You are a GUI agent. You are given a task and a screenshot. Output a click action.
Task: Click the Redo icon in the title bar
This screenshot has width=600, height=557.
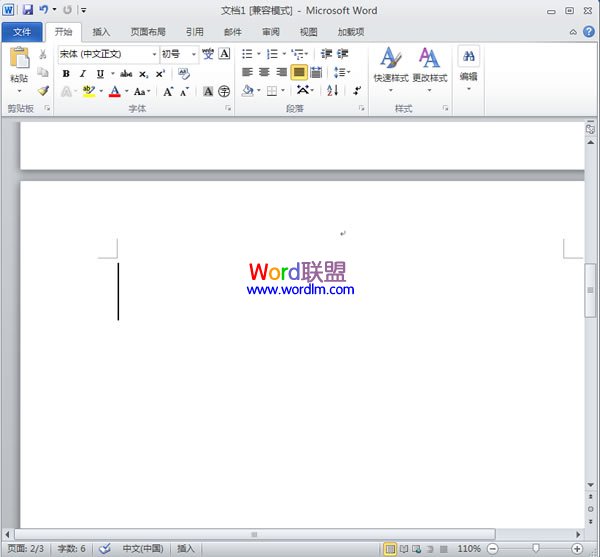click(x=67, y=10)
